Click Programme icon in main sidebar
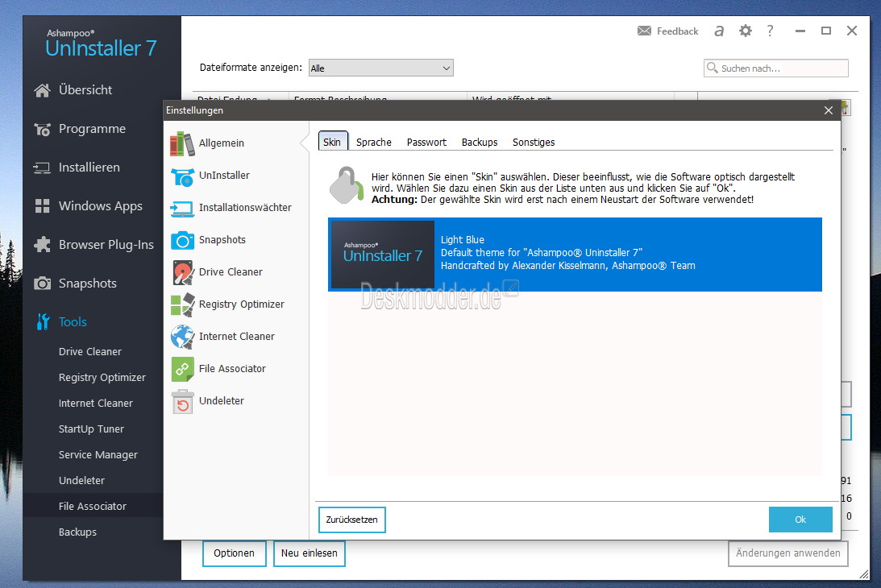The height and width of the screenshot is (588, 881). [x=42, y=129]
